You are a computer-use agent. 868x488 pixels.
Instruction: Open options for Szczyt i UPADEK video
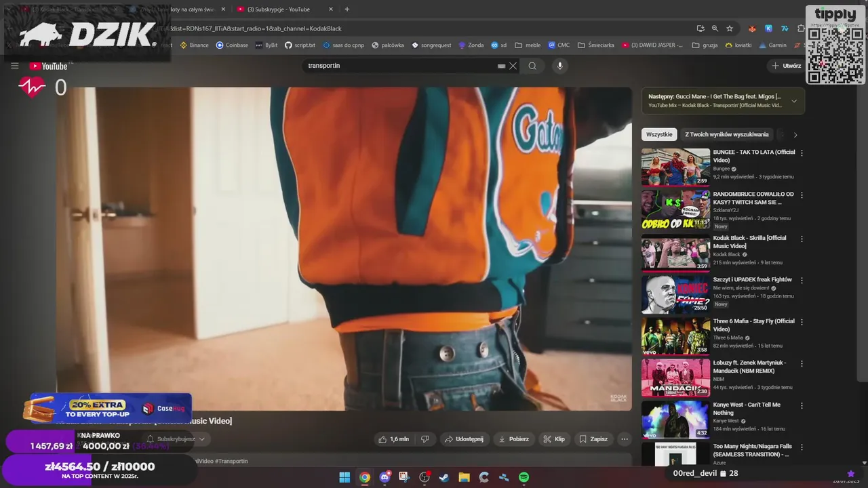coord(802,280)
